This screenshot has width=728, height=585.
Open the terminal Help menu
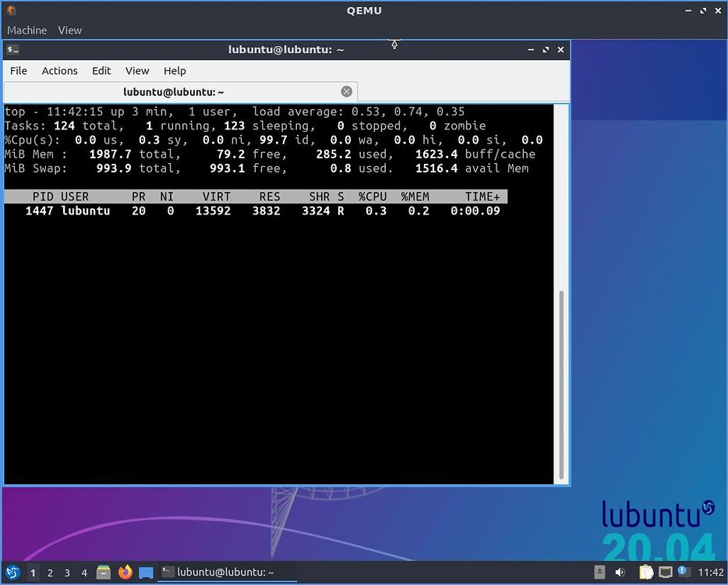[175, 71]
